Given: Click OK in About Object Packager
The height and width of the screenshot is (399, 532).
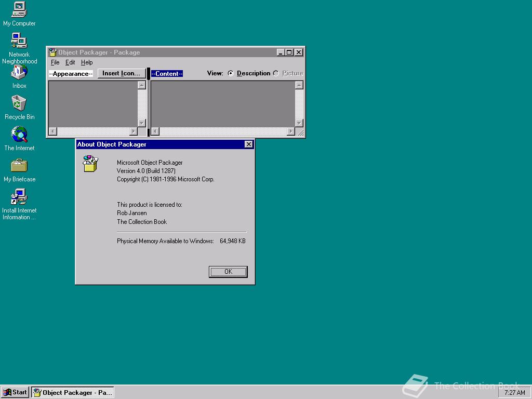Looking at the screenshot, I should tap(228, 272).
